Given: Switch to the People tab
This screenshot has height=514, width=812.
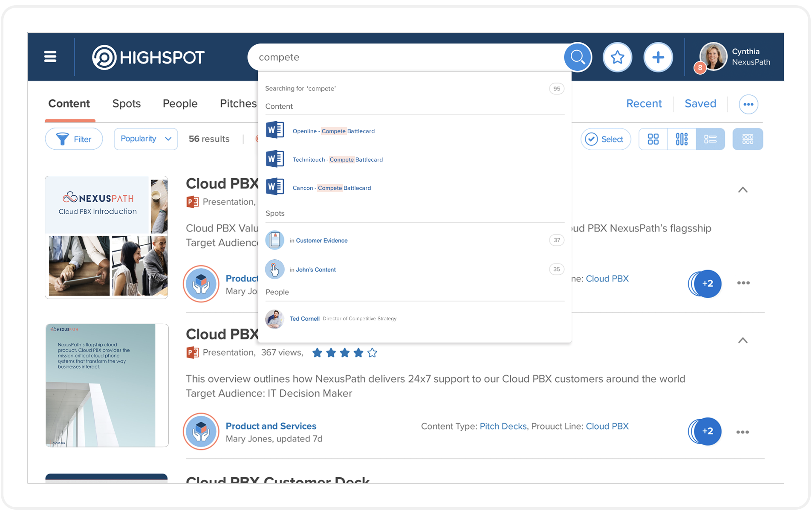Looking at the screenshot, I should point(180,104).
